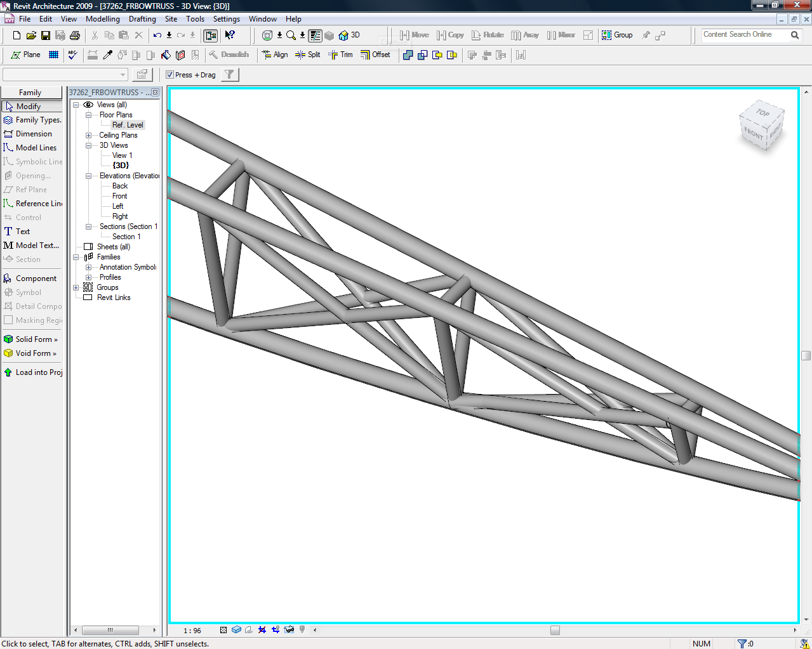Activate the Split tool
The width and height of the screenshot is (812, 649).
pyautogui.click(x=308, y=55)
